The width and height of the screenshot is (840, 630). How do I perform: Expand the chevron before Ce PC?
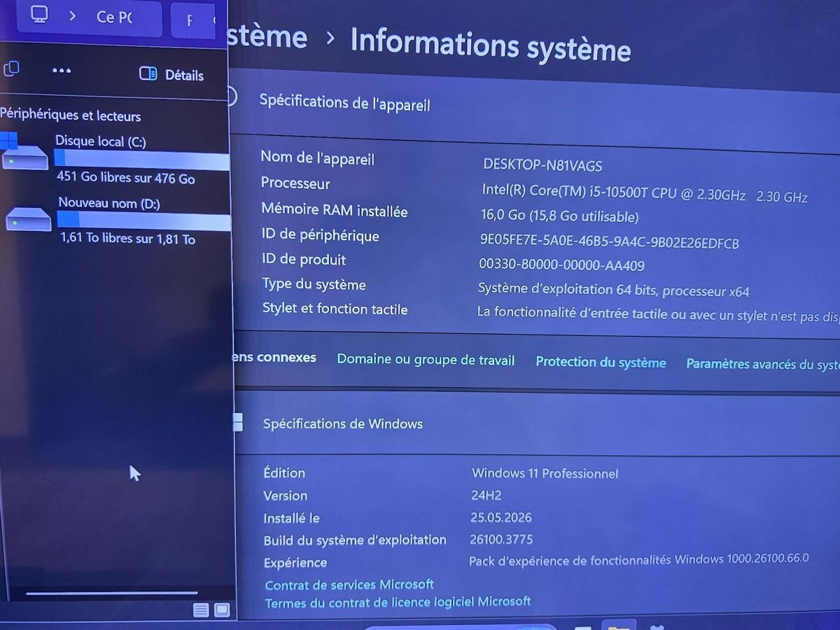tap(72, 15)
